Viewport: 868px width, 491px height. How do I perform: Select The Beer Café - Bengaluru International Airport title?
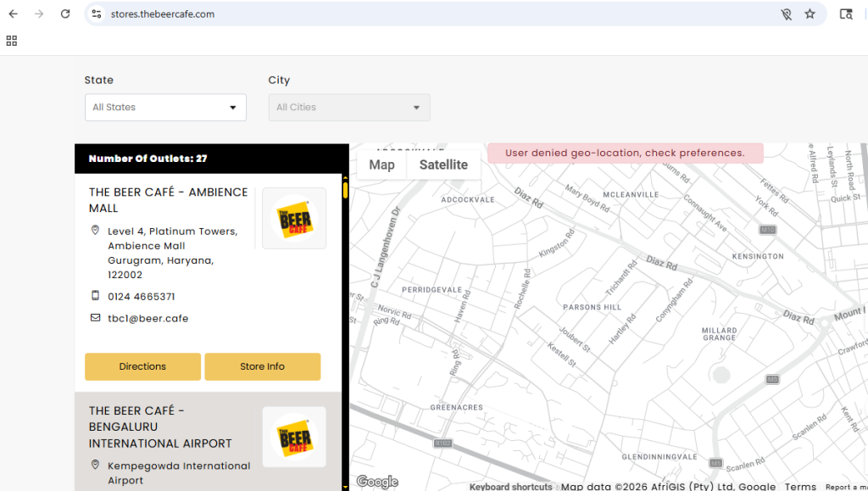[x=160, y=427]
